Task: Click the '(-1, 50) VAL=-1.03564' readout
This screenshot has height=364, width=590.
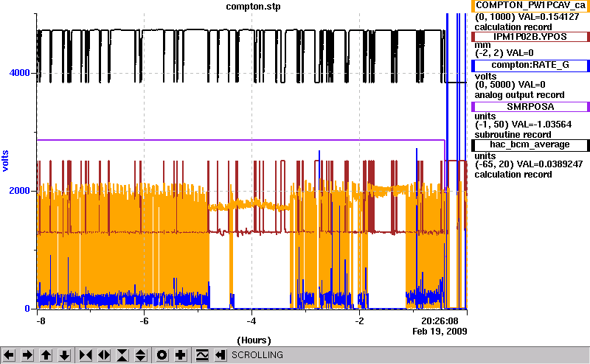Action: point(524,125)
